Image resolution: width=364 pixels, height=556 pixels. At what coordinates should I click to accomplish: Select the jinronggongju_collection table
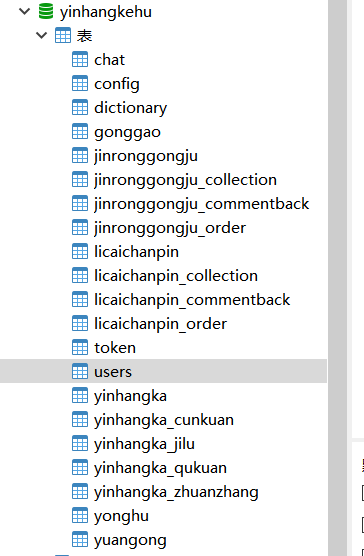(x=185, y=180)
